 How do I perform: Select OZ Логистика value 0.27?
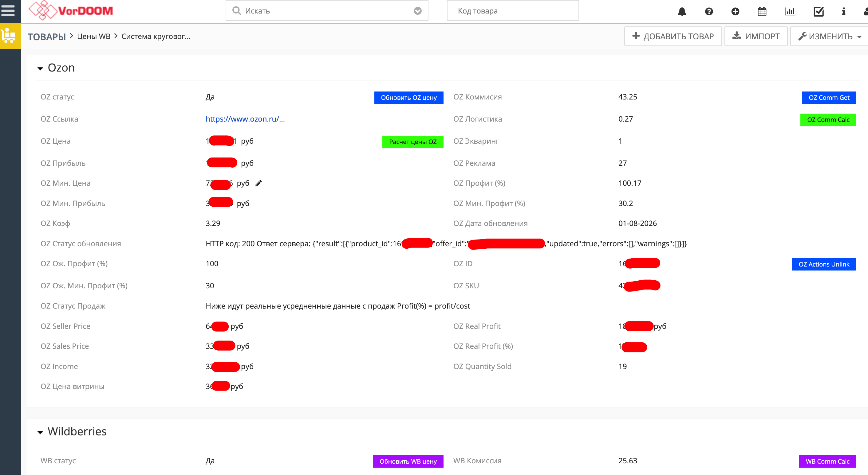coord(626,119)
